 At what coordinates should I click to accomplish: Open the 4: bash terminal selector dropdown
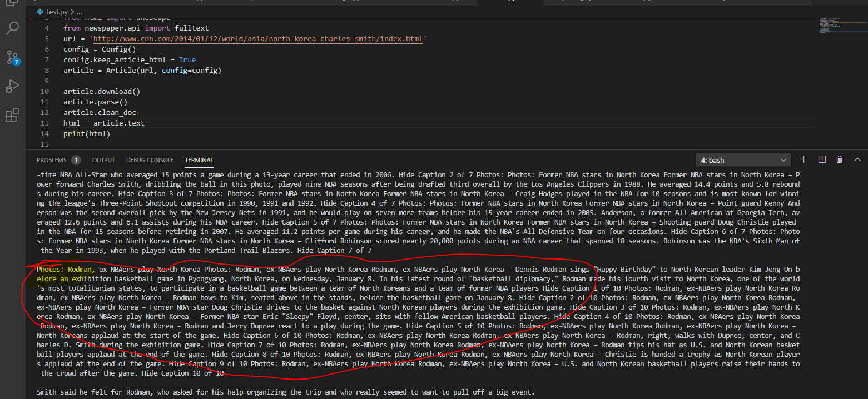pos(743,159)
